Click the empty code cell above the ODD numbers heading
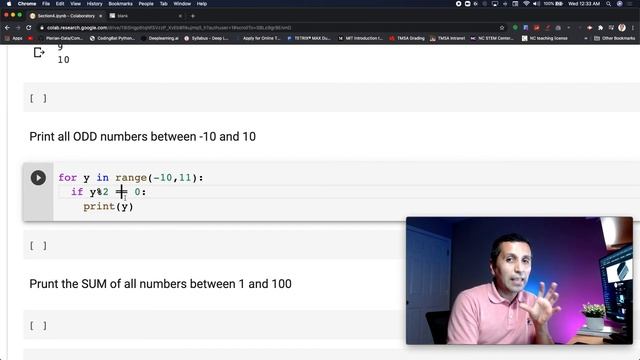This screenshot has width=640, height=360. point(331,98)
